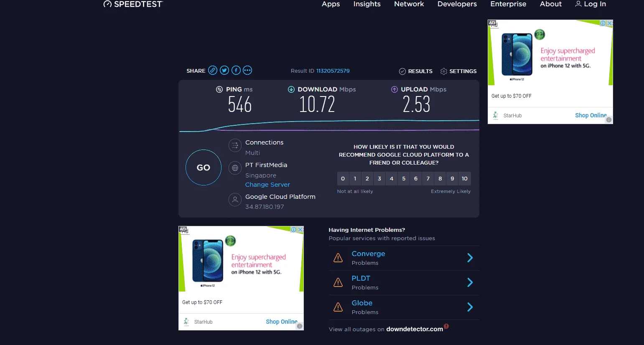This screenshot has width=644, height=345.
Task: Rate recommendation score 9
Action: click(x=452, y=178)
